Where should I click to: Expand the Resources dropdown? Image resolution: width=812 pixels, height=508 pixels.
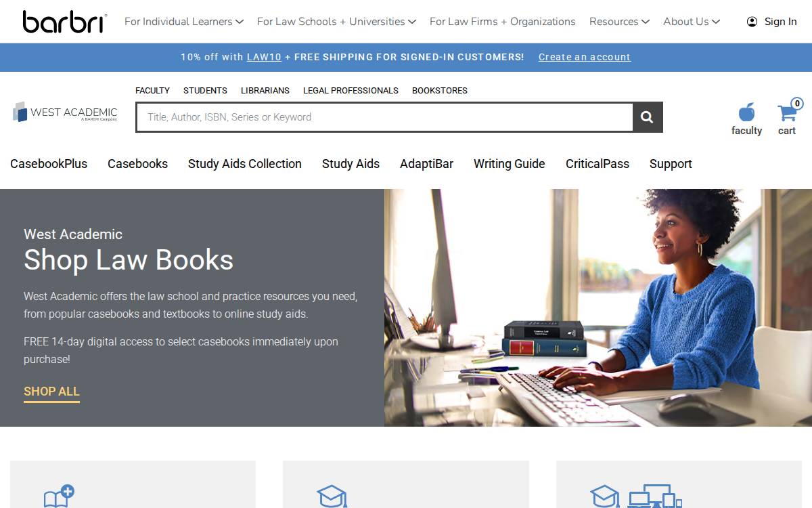[619, 22]
